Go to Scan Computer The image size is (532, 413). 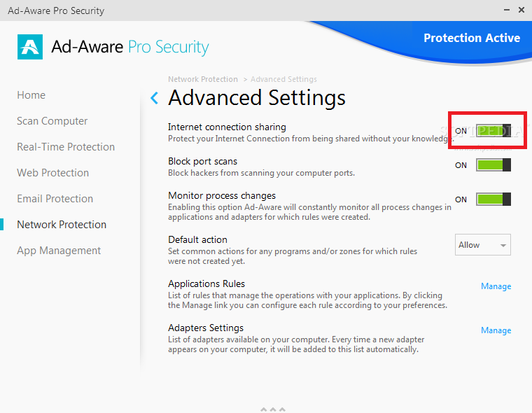pyautogui.click(x=52, y=121)
